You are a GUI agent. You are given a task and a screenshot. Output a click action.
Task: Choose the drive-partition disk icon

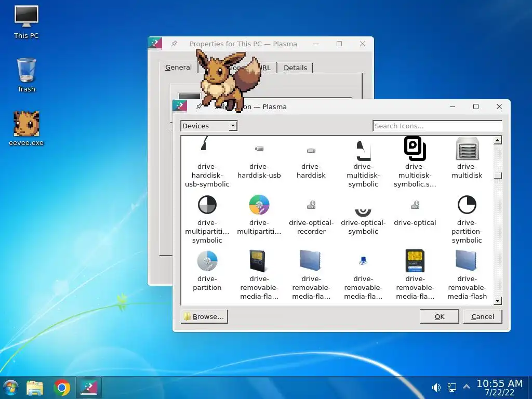click(207, 270)
